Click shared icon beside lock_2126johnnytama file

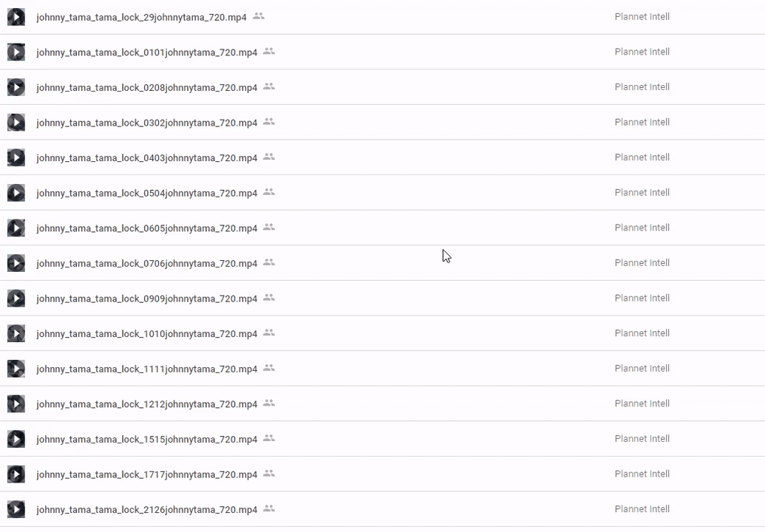click(269, 508)
